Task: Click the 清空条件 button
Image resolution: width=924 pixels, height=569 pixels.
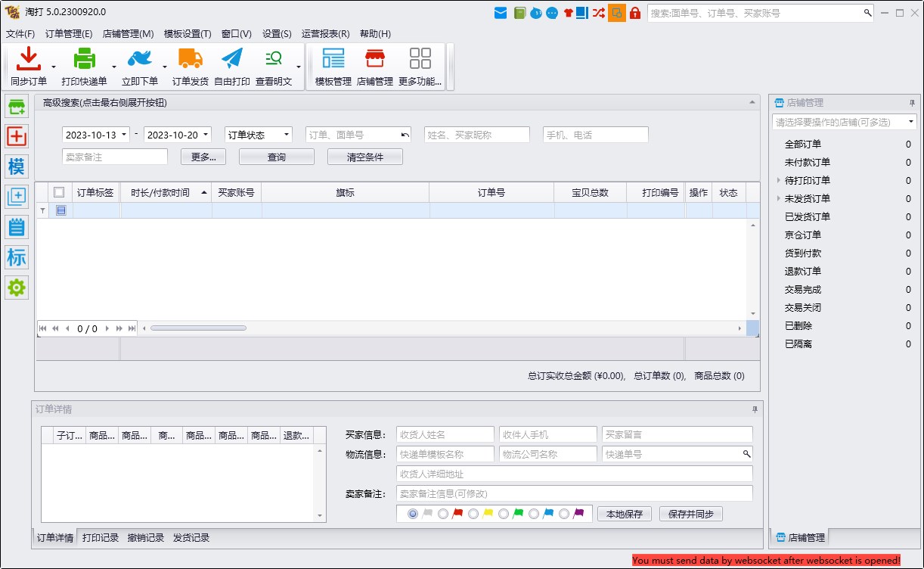Action: click(365, 157)
